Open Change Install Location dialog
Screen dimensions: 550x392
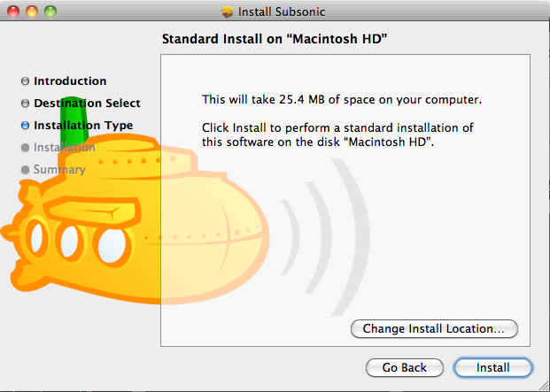point(434,328)
